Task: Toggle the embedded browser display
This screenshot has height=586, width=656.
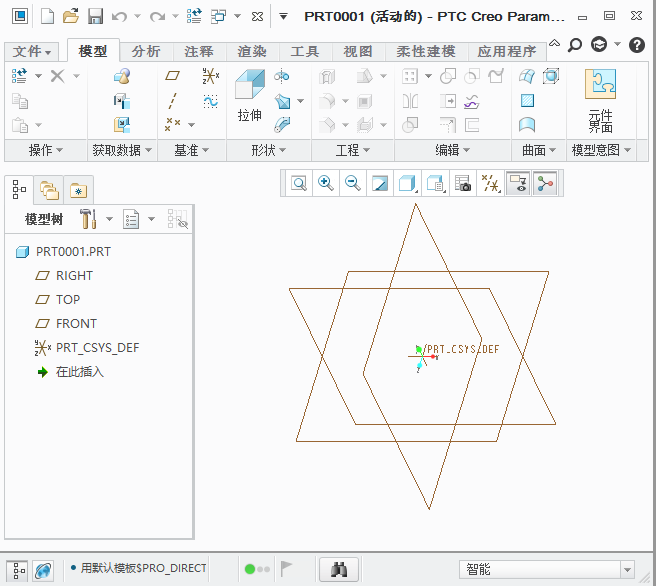Action: click(x=43, y=571)
